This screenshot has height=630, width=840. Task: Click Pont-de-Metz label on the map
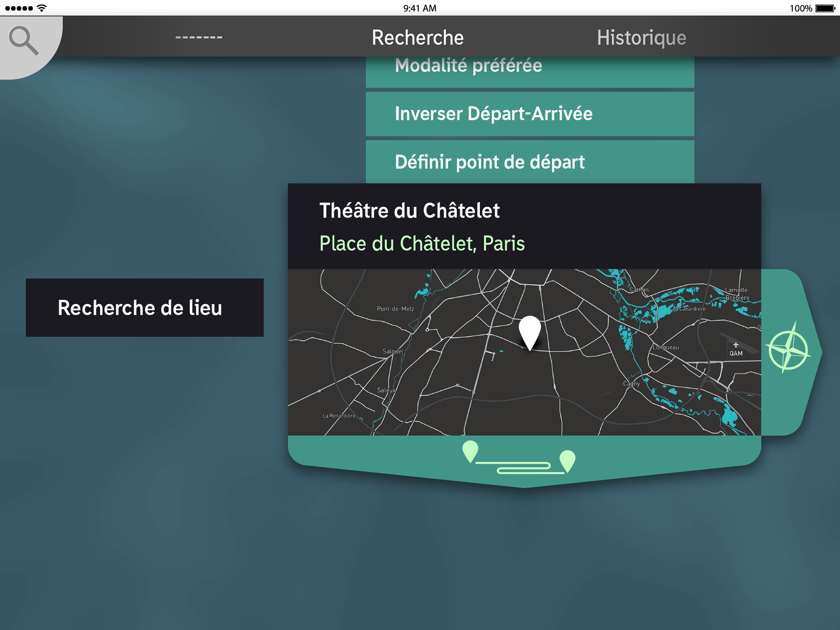[x=395, y=309]
